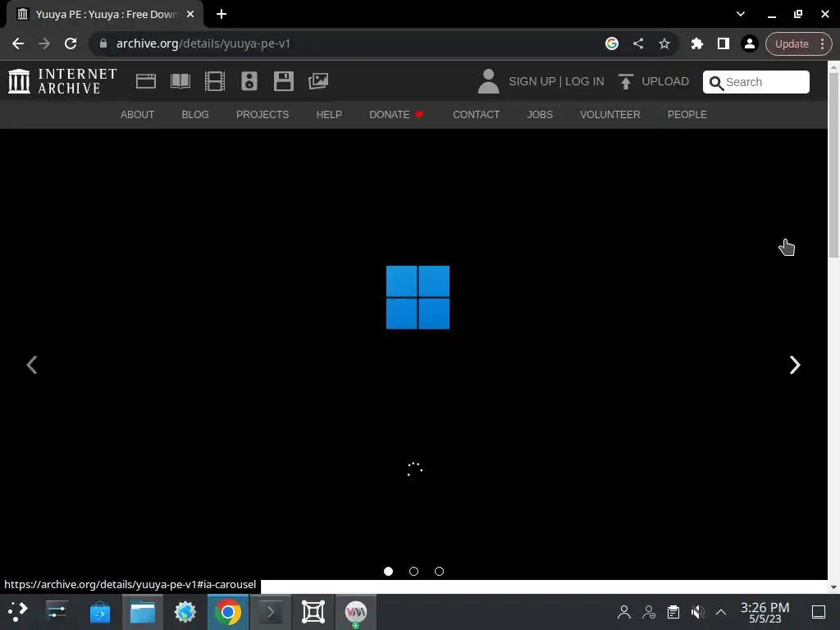
Task: Share this page via share icon
Action: (x=638, y=43)
